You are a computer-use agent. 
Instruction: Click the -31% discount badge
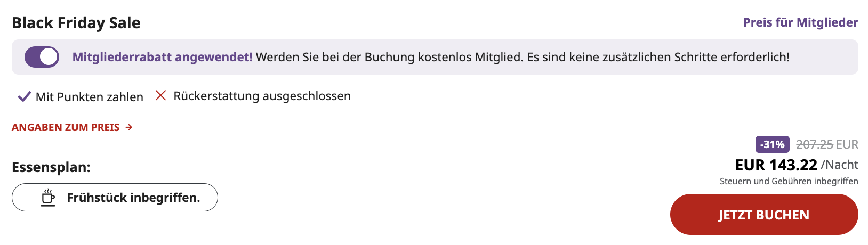tap(772, 144)
